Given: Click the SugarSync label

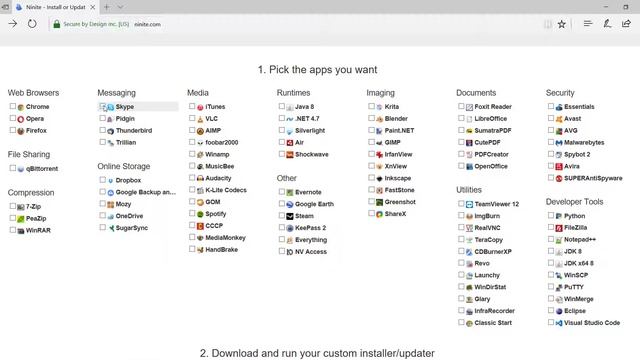Looking at the screenshot, I should [x=131, y=228].
